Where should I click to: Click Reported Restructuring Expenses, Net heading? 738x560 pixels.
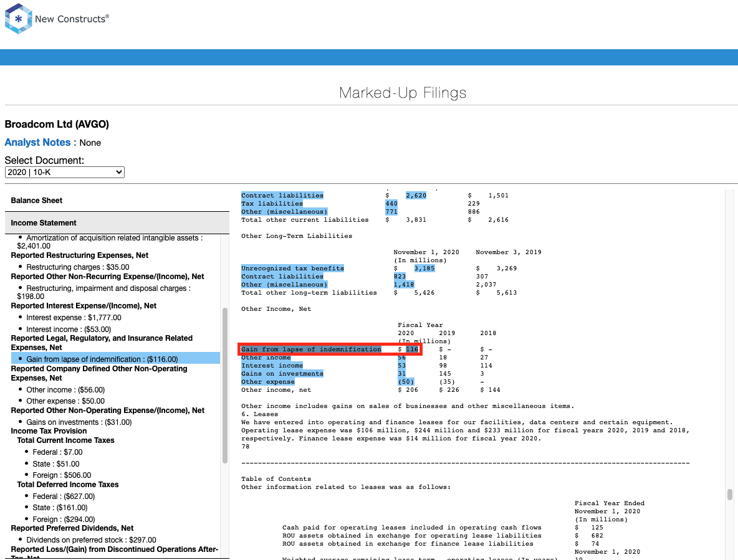[x=80, y=255]
